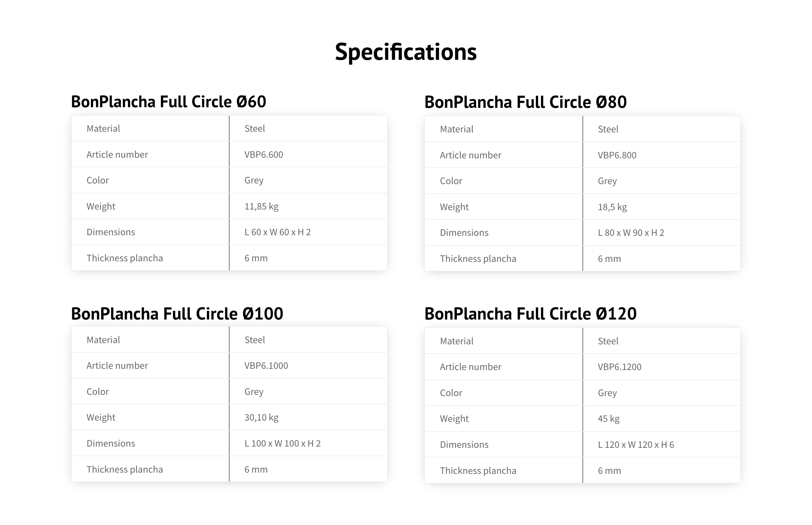Click the Color label in Ø80 table
The height and width of the screenshot is (525, 812).
[451, 181]
